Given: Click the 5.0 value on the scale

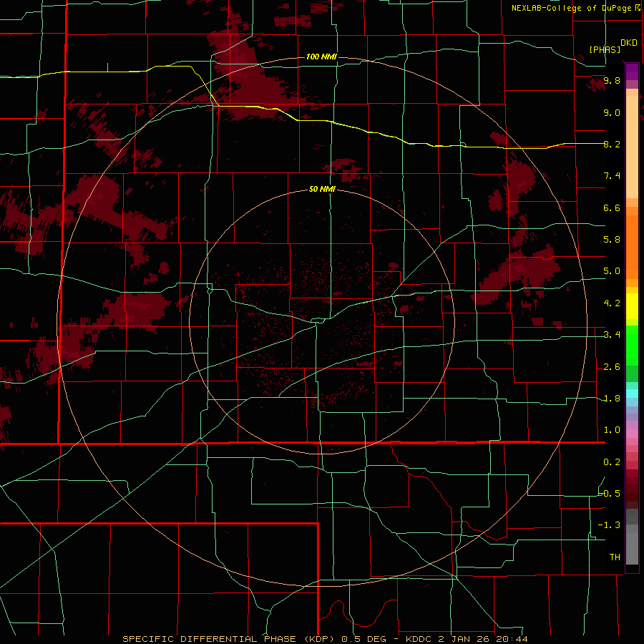Looking at the screenshot, I should (612, 271).
